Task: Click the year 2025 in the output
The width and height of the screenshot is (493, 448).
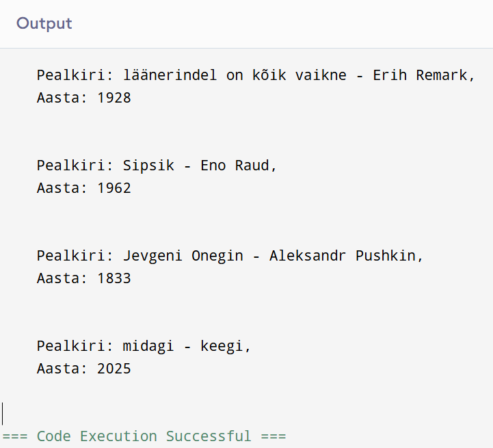Action: [114, 369]
